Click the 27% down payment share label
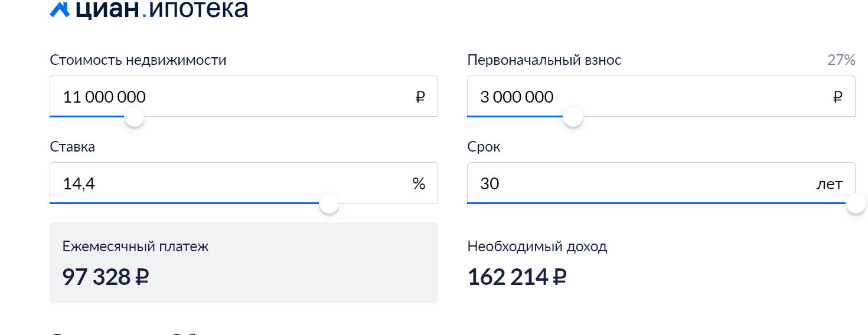 click(841, 60)
